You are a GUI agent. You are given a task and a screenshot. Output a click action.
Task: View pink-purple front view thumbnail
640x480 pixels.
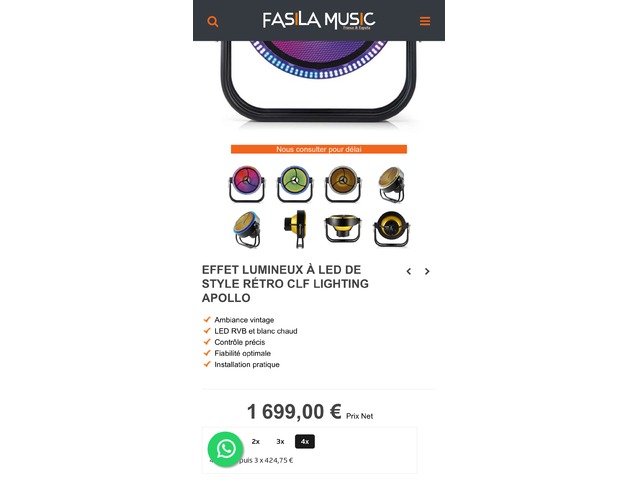[x=247, y=184]
